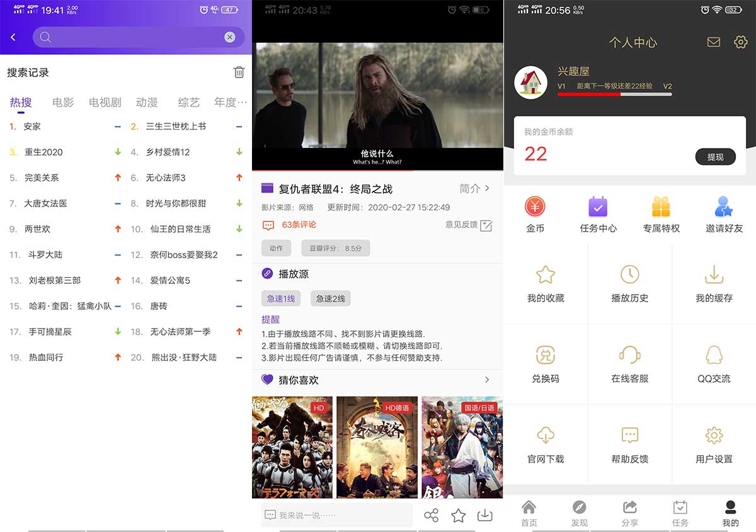Open the 国语/日语 anime poster
This screenshot has height=532, width=756.
click(x=462, y=447)
